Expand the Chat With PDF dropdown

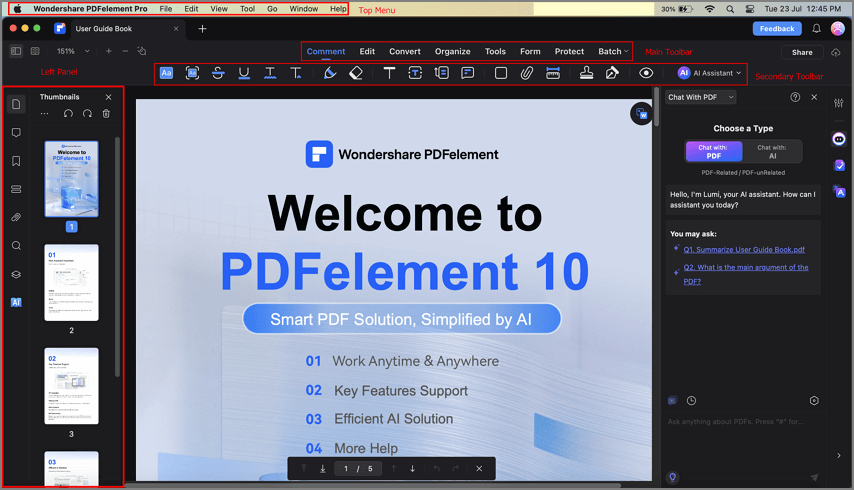700,97
